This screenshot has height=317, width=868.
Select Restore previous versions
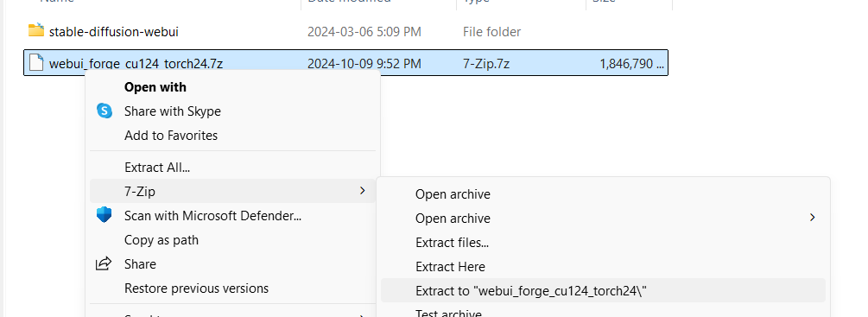point(197,288)
